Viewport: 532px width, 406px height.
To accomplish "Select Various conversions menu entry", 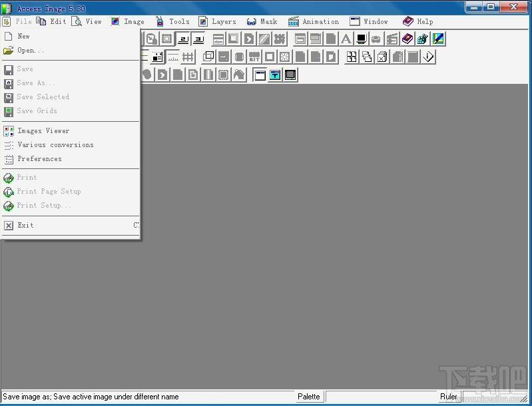I will coord(71,144).
